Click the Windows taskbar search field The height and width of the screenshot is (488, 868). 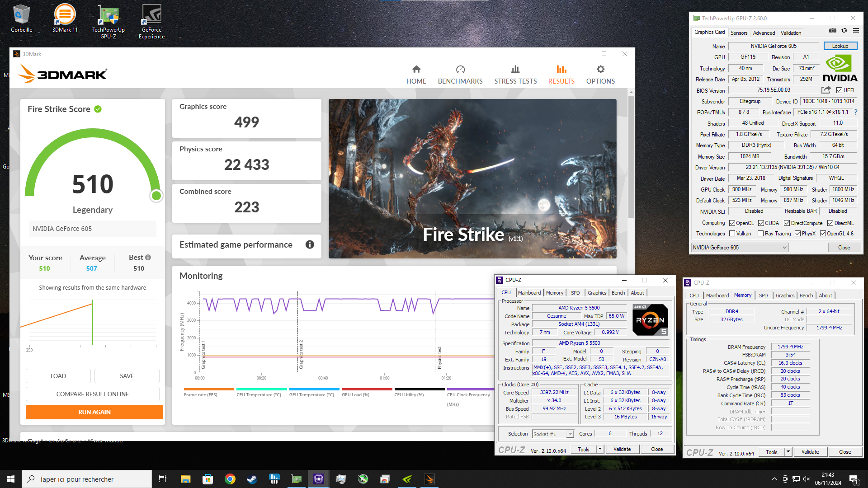[87, 479]
